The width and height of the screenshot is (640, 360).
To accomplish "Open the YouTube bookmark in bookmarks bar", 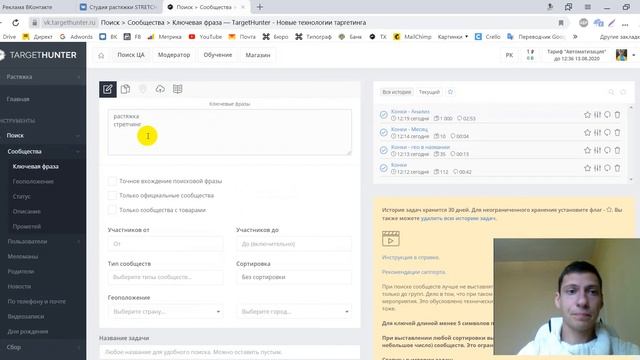I will point(205,37).
